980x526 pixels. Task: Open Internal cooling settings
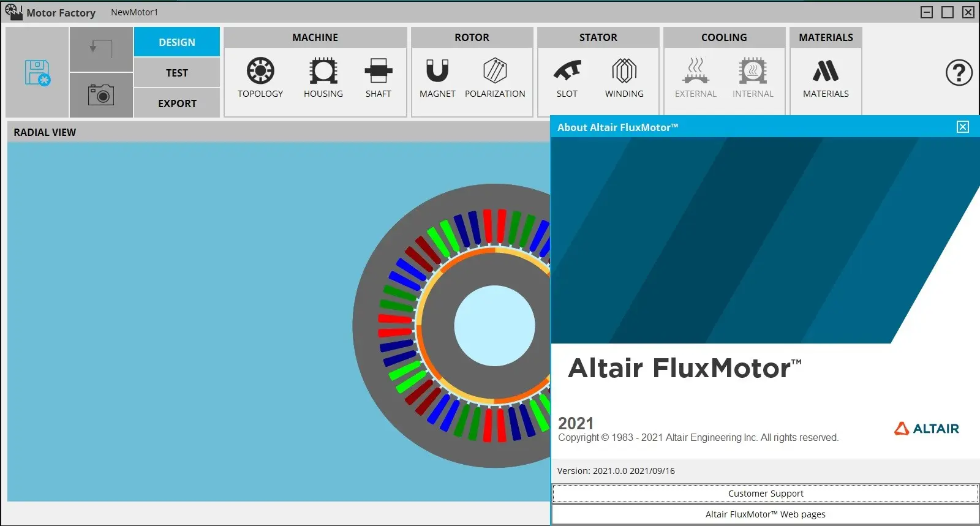[x=753, y=78]
